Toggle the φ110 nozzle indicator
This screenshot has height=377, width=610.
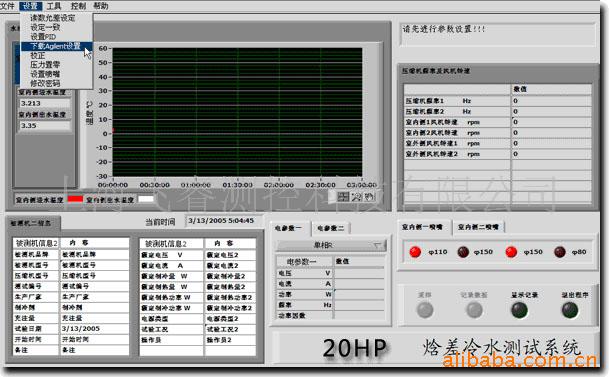(x=415, y=252)
